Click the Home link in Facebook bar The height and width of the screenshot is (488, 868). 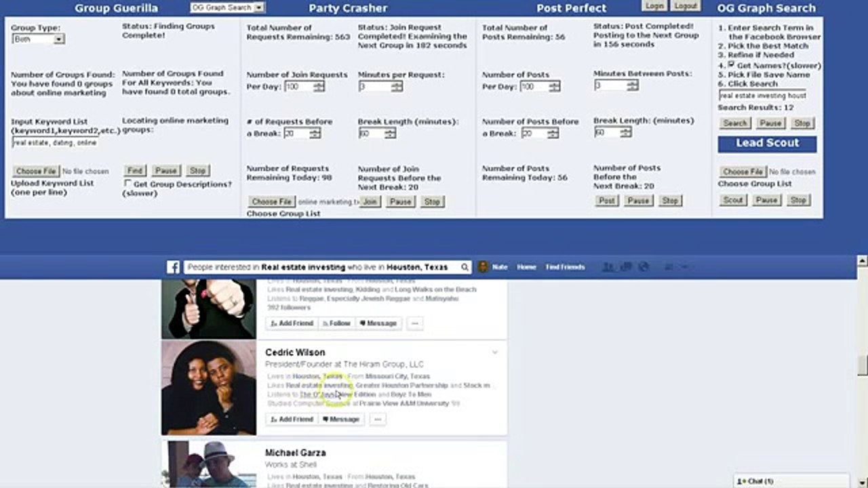(526, 267)
